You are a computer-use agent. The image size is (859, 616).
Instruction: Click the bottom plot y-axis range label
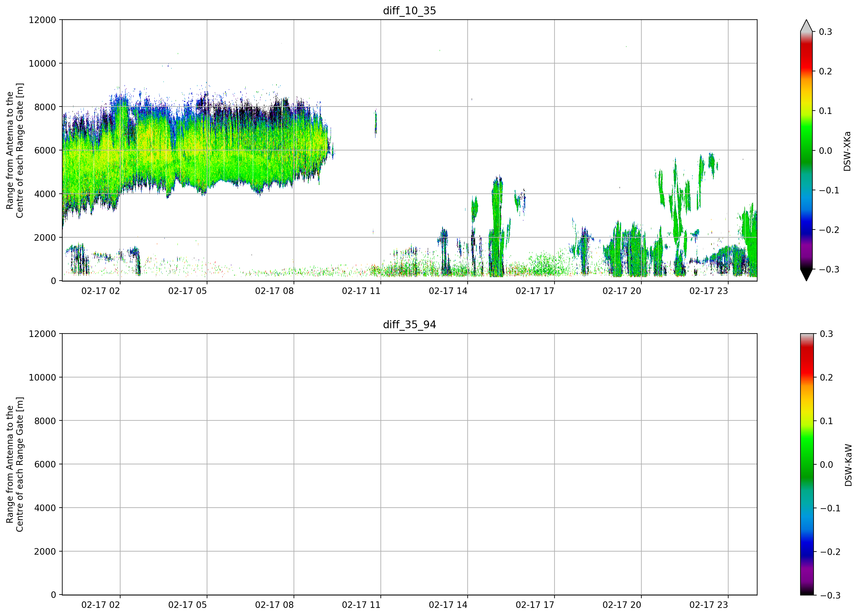(15, 464)
